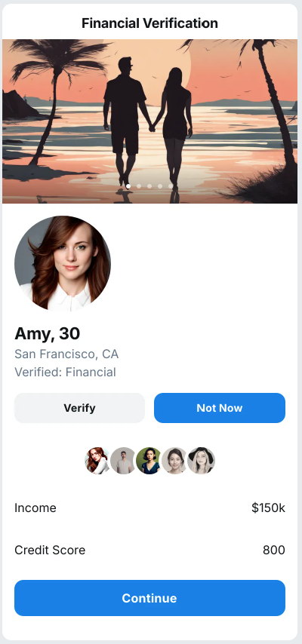Open the red-haired woman's small avatar
Image resolution: width=302 pixels, height=644 pixels.
(x=98, y=461)
